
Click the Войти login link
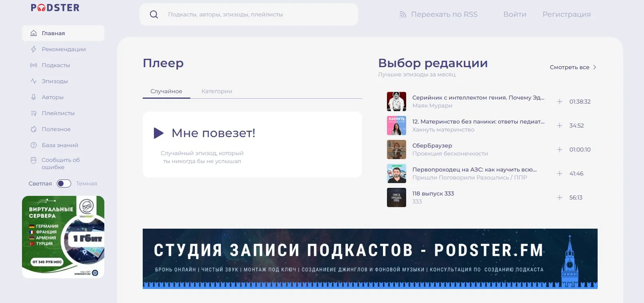pos(515,14)
